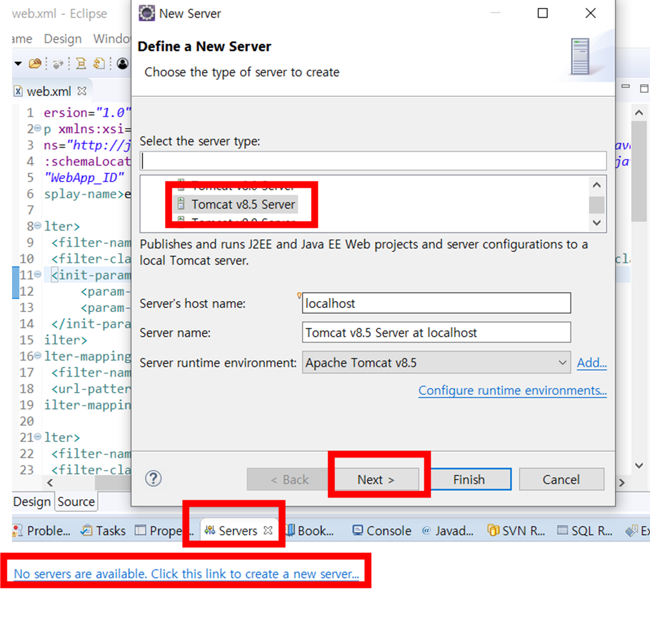Switch to Source editor tab
Image resolution: width=650 pixels, height=644 pixels.
[76, 502]
